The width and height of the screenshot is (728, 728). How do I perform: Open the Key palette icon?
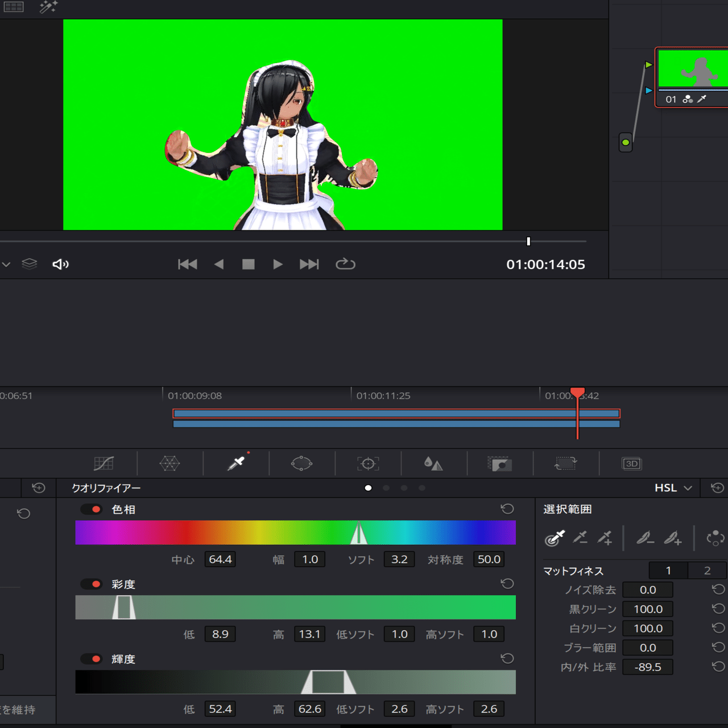coord(500,464)
